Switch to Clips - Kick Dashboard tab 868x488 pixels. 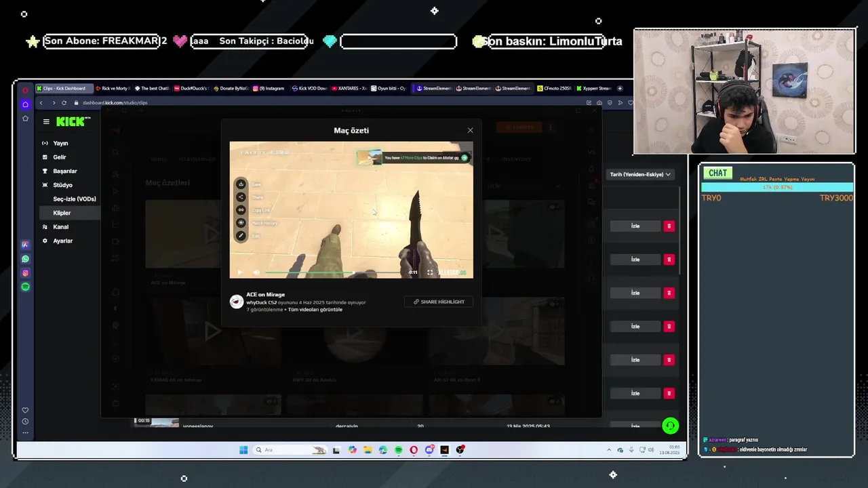tap(64, 88)
